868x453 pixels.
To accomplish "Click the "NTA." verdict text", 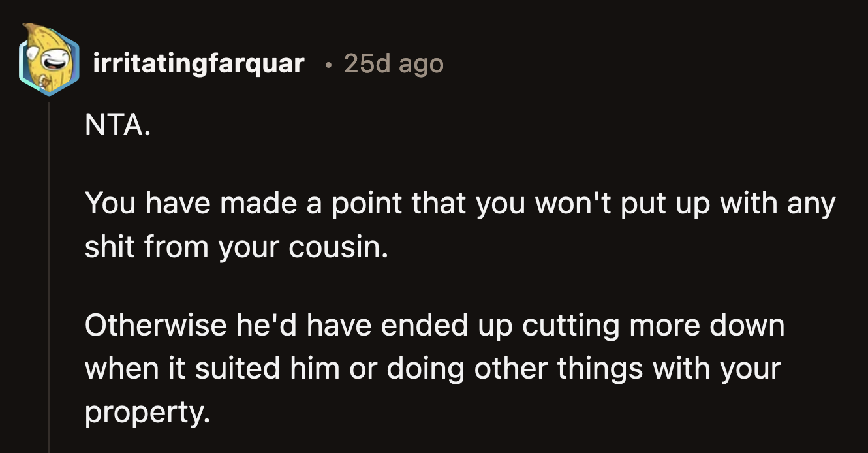I will coord(117,125).
